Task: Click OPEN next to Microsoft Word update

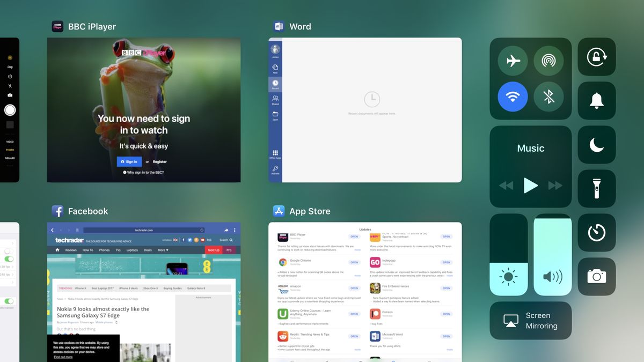Action: [447, 336]
